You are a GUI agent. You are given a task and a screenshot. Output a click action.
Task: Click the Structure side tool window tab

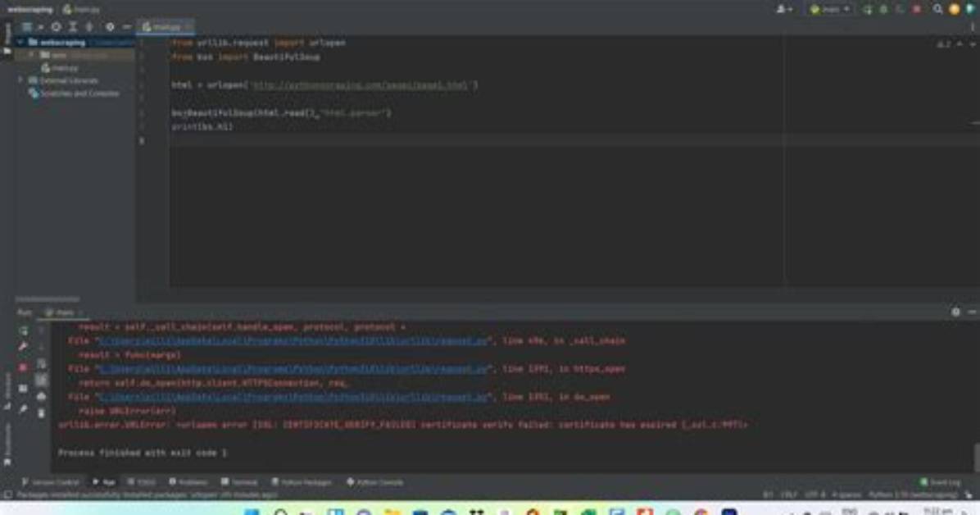(x=7, y=391)
